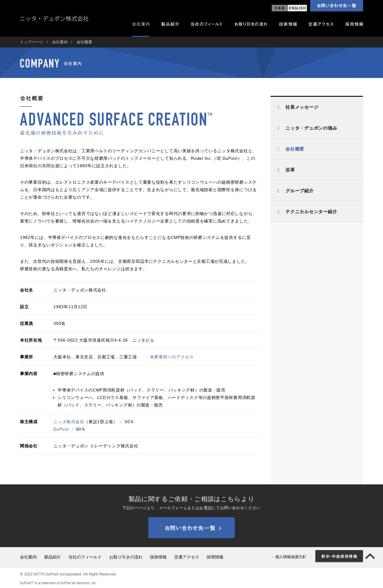This screenshot has width=383, height=588.
Task: Click the 1983年11月12日 establishment date
Action: click(x=70, y=307)
